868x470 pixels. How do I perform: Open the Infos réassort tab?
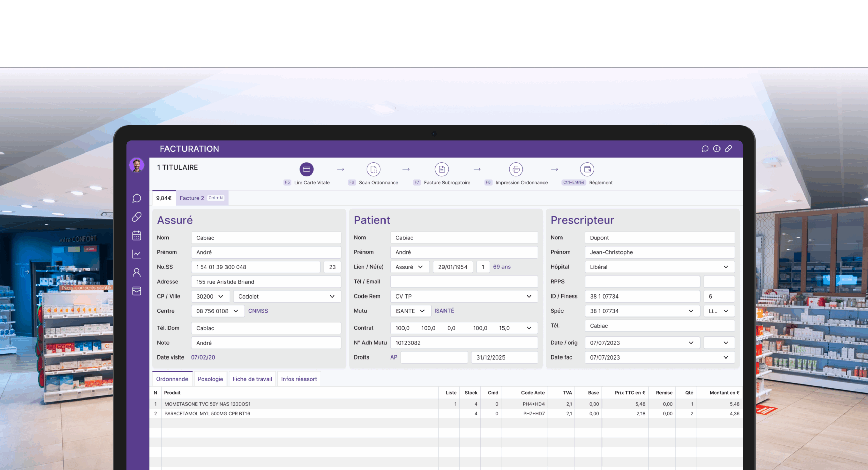coord(299,379)
